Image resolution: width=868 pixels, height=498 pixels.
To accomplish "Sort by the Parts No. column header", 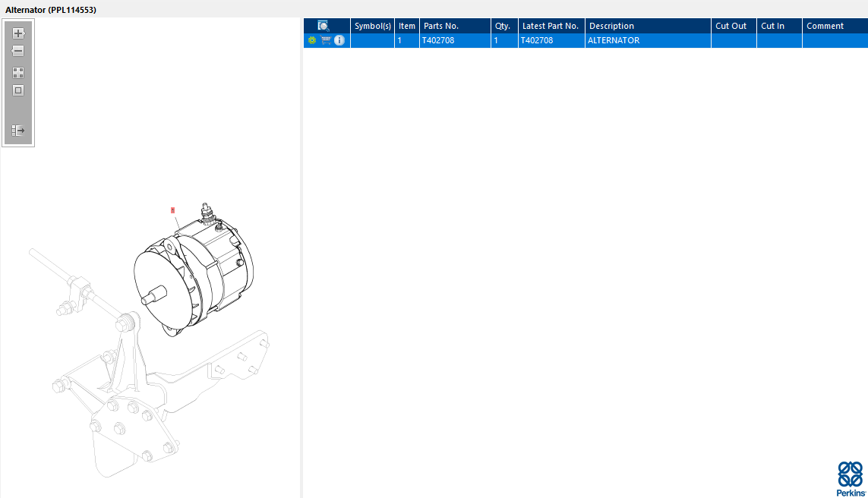I will pos(455,26).
